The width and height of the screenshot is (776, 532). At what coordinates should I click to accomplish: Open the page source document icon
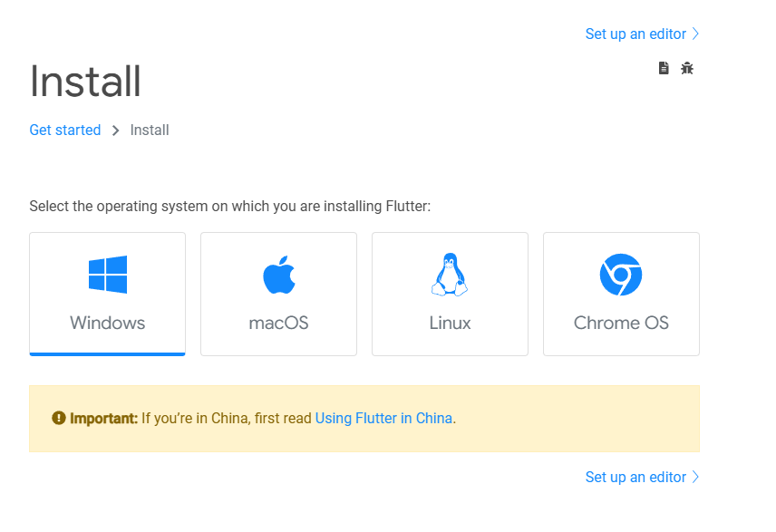pyautogui.click(x=664, y=68)
